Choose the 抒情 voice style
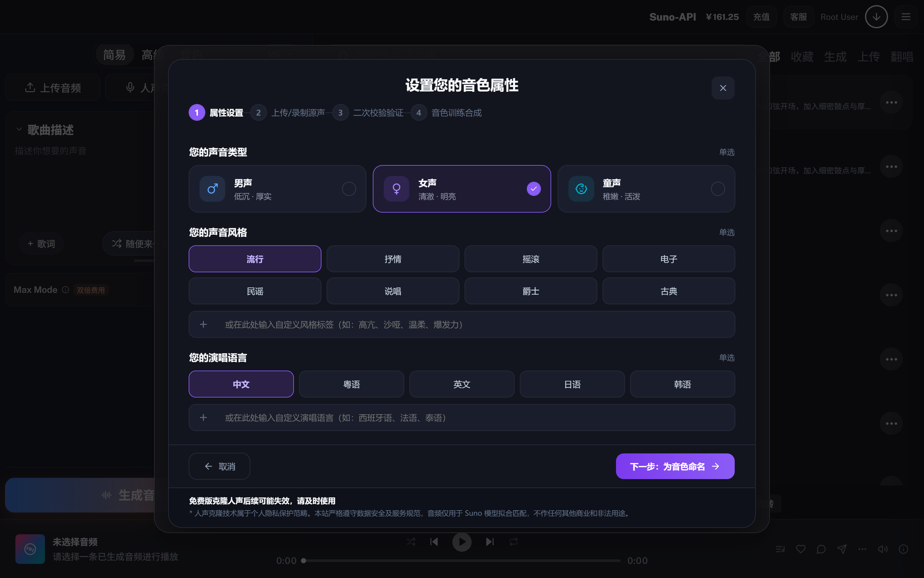The height and width of the screenshot is (578, 924). click(393, 259)
